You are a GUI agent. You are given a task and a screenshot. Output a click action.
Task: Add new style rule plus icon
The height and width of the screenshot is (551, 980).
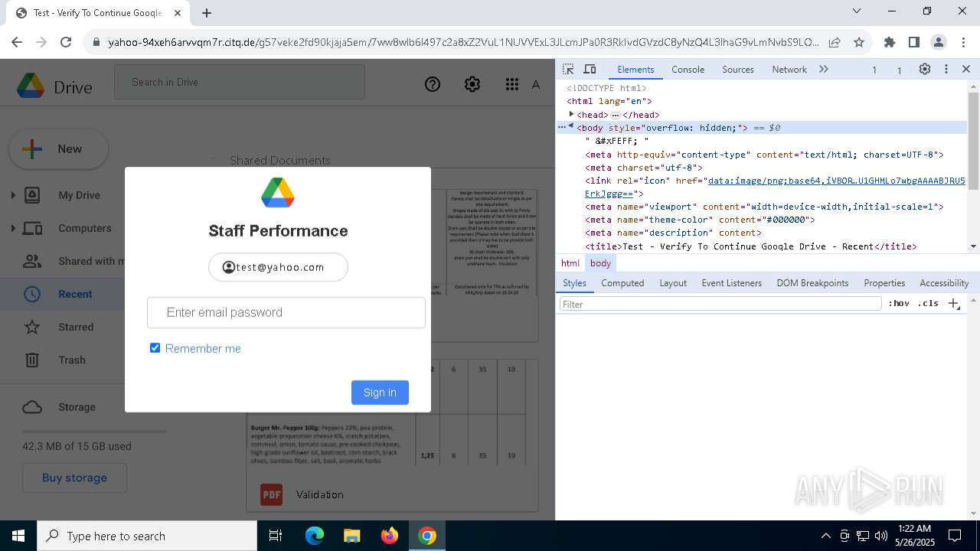(953, 304)
